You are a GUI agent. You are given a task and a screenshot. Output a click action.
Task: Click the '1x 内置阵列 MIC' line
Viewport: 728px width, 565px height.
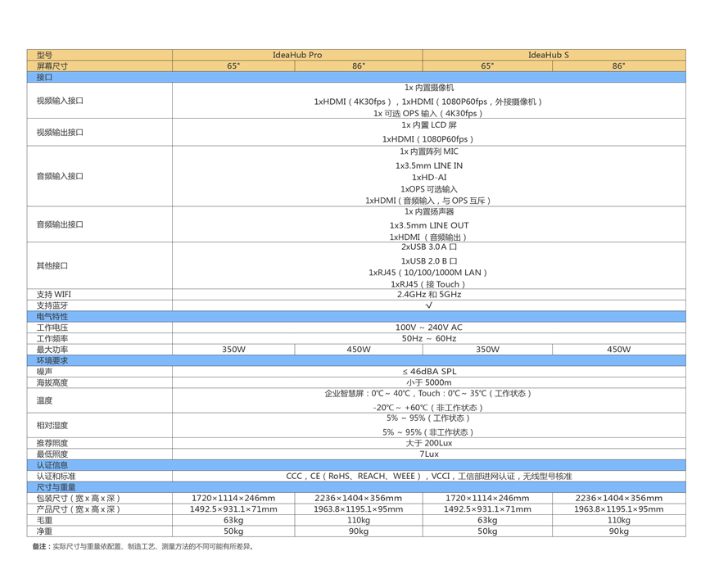point(429,151)
